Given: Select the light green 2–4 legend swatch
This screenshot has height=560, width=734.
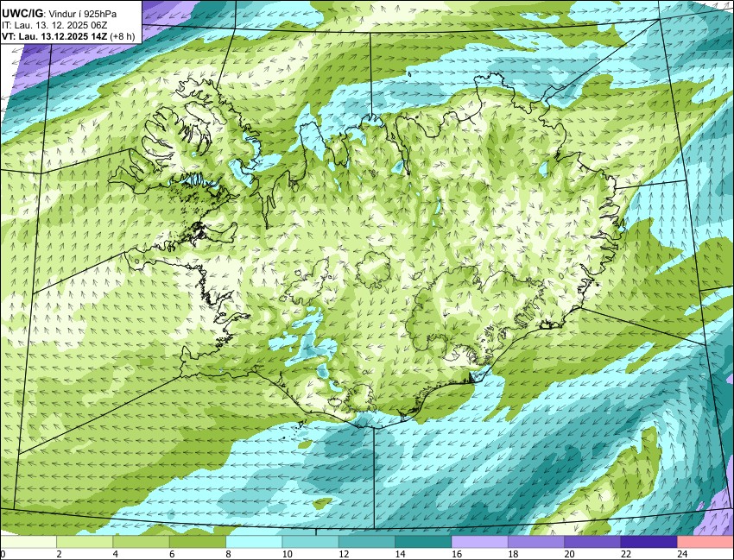Looking at the screenshot, I should click(x=85, y=542).
